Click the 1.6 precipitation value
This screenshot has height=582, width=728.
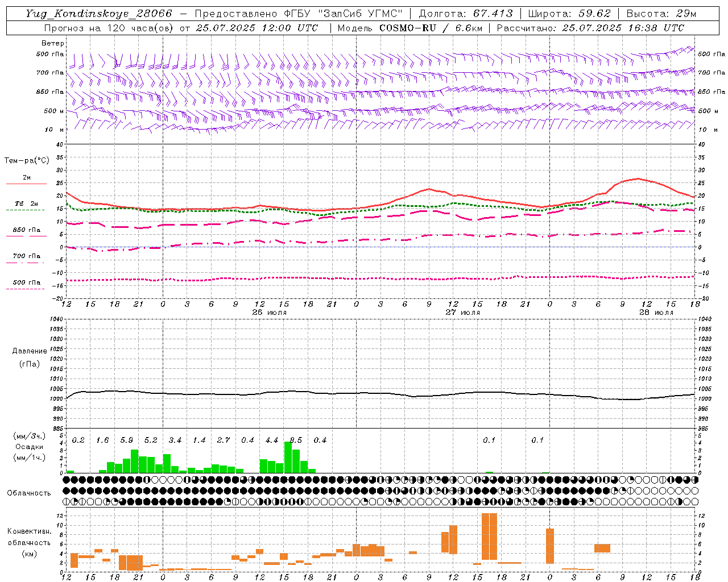[x=102, y=440]
